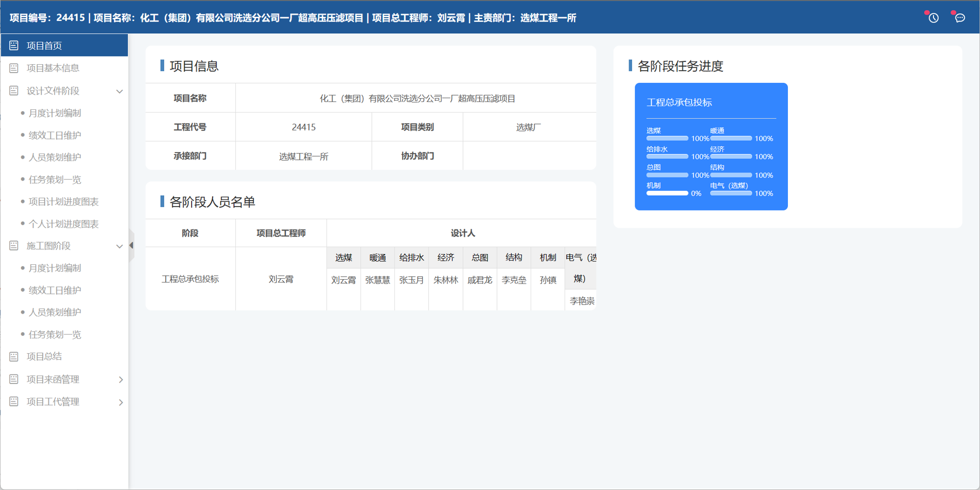Viewport: 980px width, 490px height.
Task: Open 项目基本信息 menu item
Action: pos(64,68)
